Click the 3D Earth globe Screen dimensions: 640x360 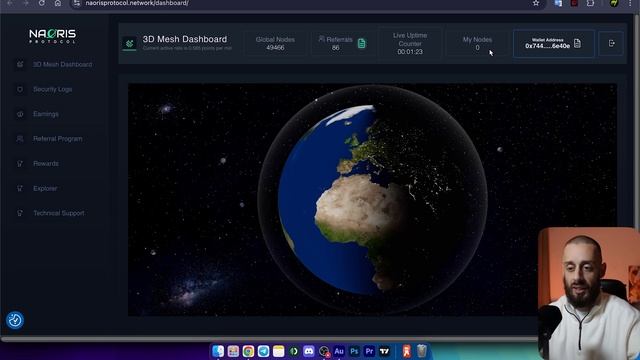coord(372,199)
